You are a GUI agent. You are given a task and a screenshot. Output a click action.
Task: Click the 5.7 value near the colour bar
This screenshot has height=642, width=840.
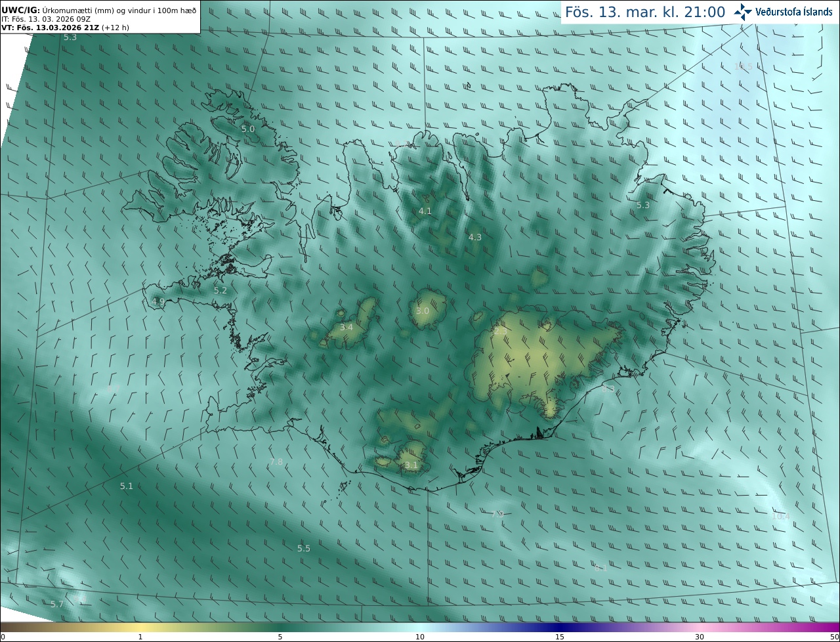(57, 605)
